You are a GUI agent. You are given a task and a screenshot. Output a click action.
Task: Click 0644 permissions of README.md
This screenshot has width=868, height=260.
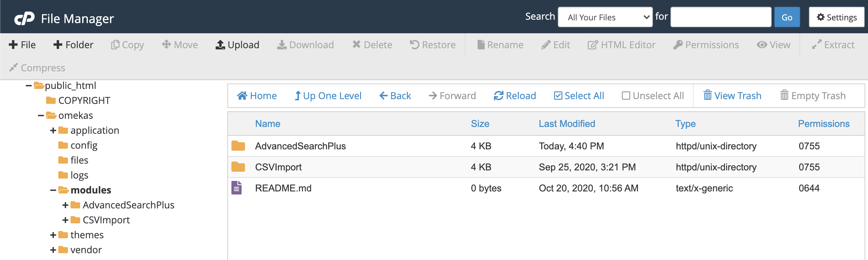(809, 188)
